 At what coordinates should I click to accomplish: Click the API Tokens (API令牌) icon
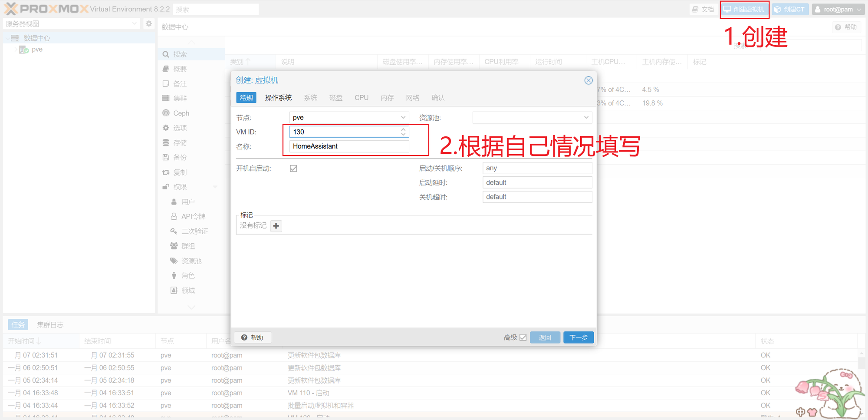pyautogui.click(x=174, y=216)
